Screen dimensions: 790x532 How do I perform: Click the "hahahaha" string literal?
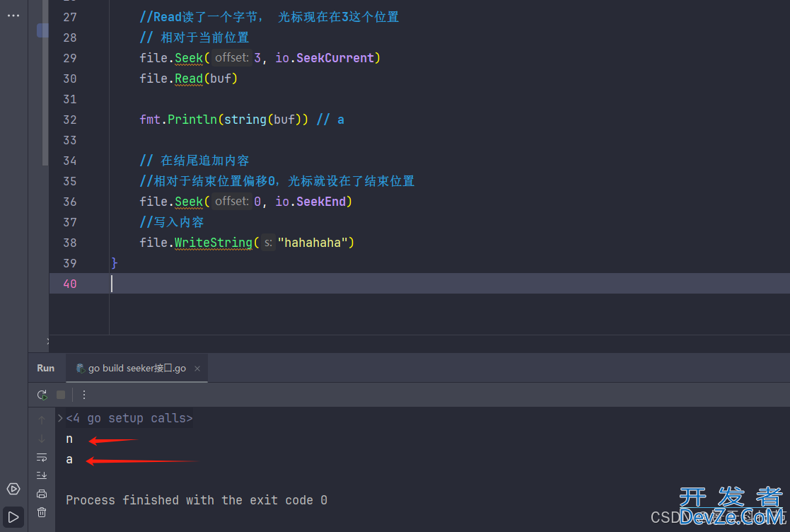313,243
